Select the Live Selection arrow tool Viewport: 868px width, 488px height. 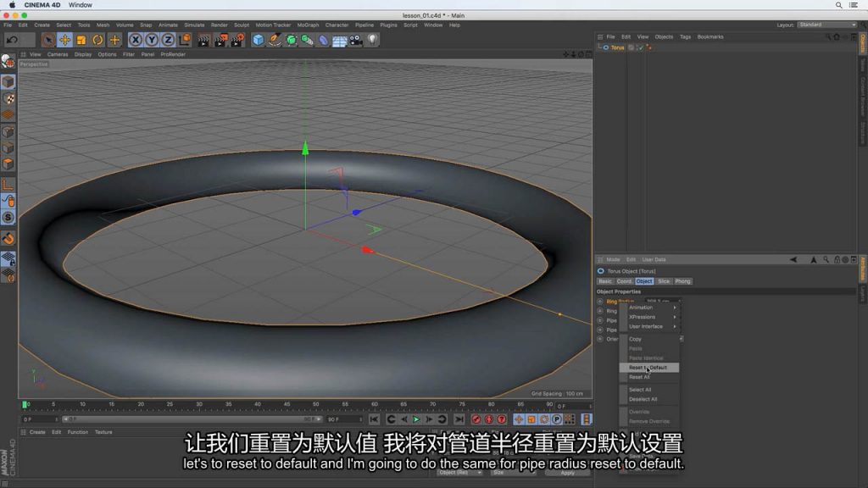click(x=48, y=40)
